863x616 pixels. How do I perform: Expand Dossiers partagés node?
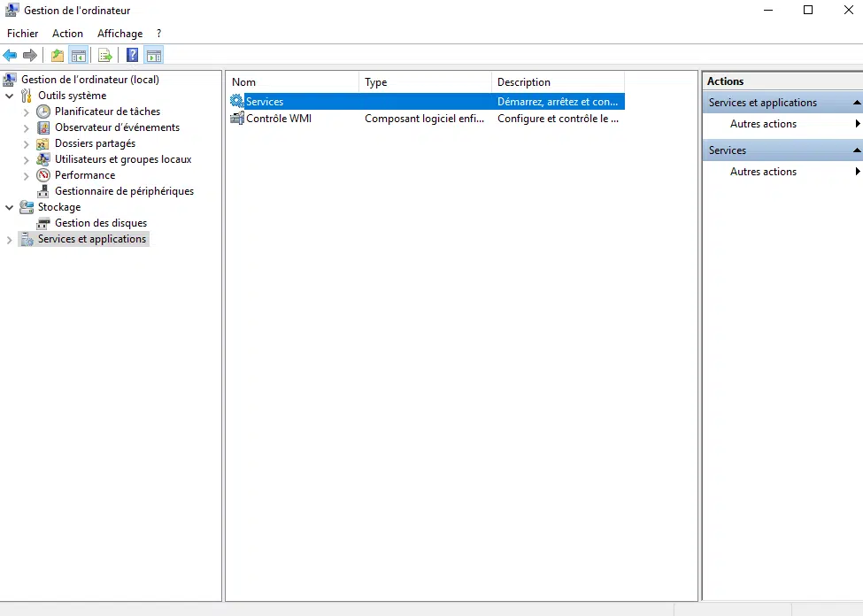[x=27, y=143]
